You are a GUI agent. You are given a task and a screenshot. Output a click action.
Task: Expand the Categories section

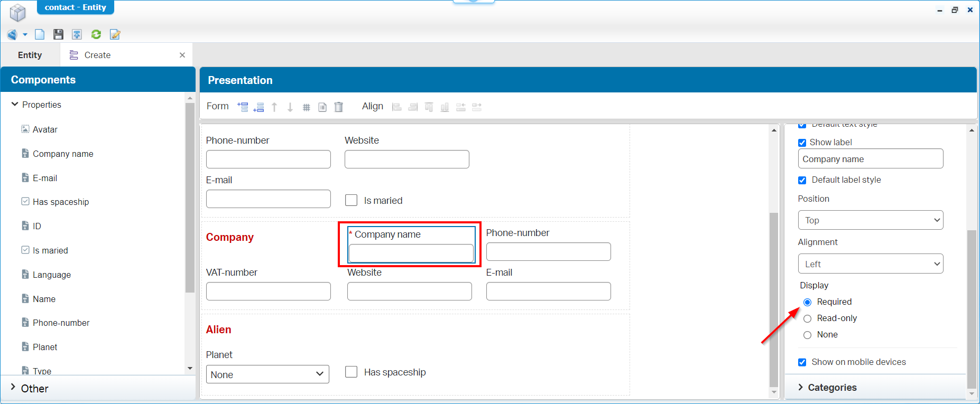(x=831, y=387)
